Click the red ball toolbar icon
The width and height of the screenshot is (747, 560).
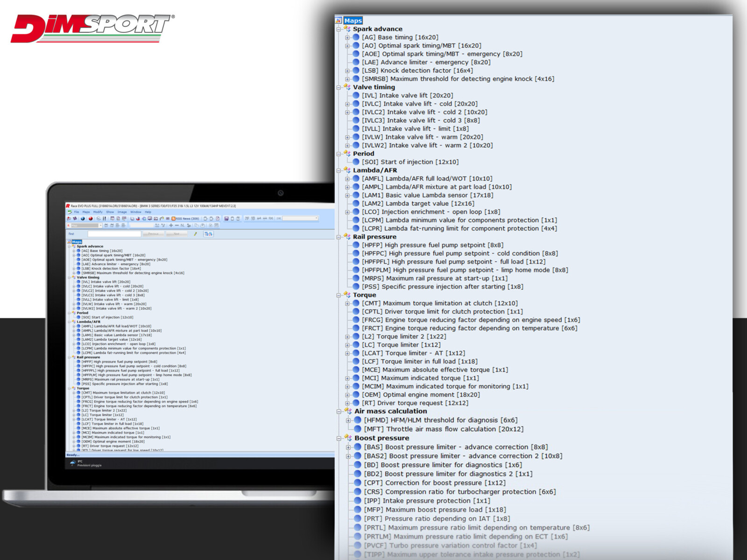coord(91,218)
